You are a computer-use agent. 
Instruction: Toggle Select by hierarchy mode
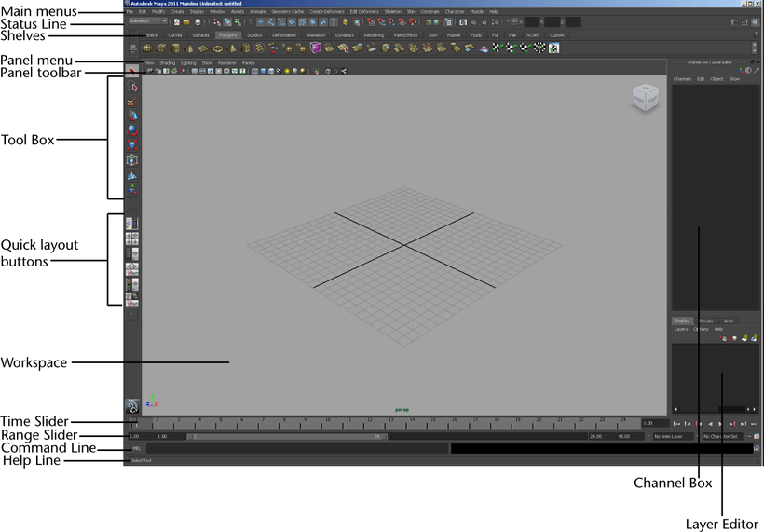[217, 22]
